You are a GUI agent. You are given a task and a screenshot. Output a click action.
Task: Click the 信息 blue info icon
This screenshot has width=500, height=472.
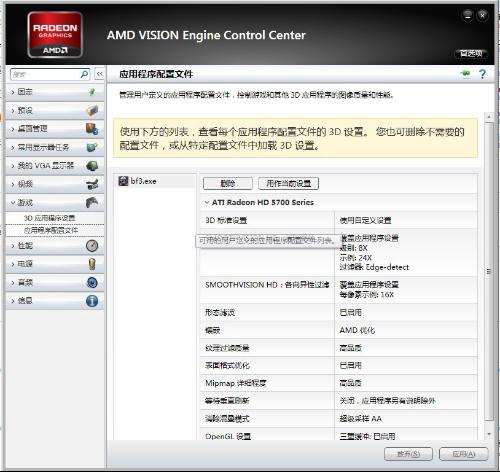click(92, 301)
